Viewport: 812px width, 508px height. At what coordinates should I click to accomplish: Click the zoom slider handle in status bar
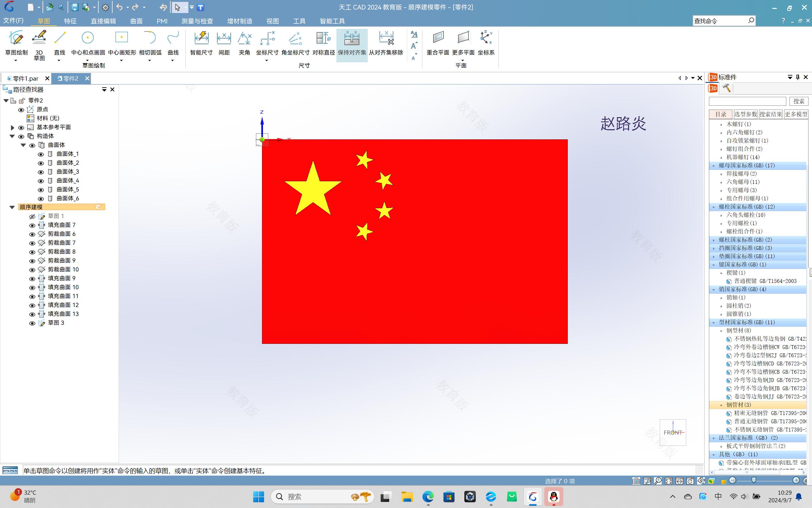[x=754, y=480]
